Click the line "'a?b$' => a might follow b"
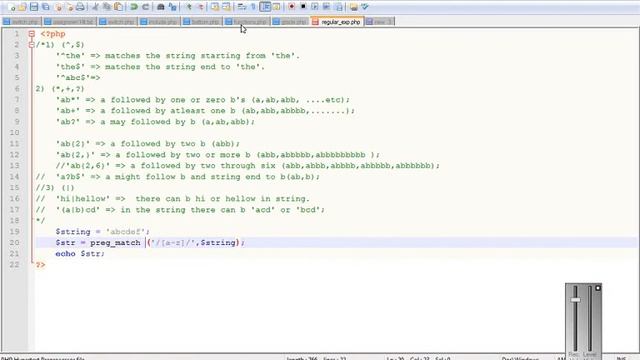The image size is (640, 360). click(178, 177)
